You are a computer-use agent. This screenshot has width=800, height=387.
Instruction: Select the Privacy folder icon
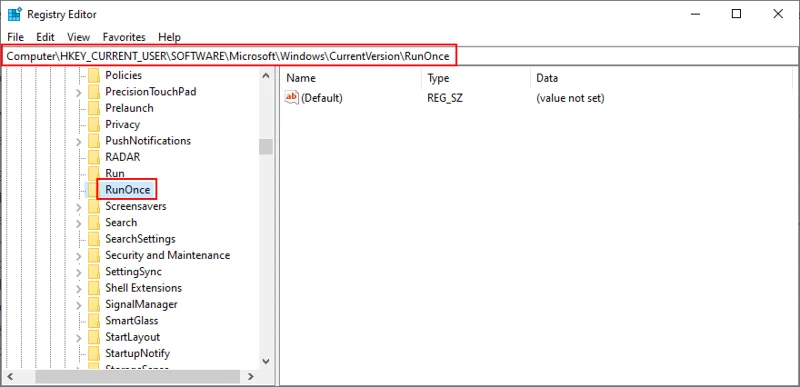point(93,124)
